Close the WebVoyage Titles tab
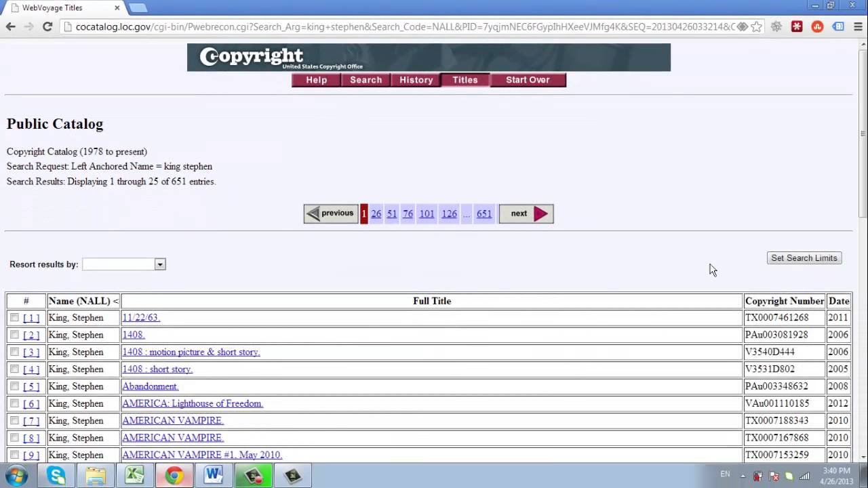This screenshot has width=868, height=488. [x=117, y=8]
